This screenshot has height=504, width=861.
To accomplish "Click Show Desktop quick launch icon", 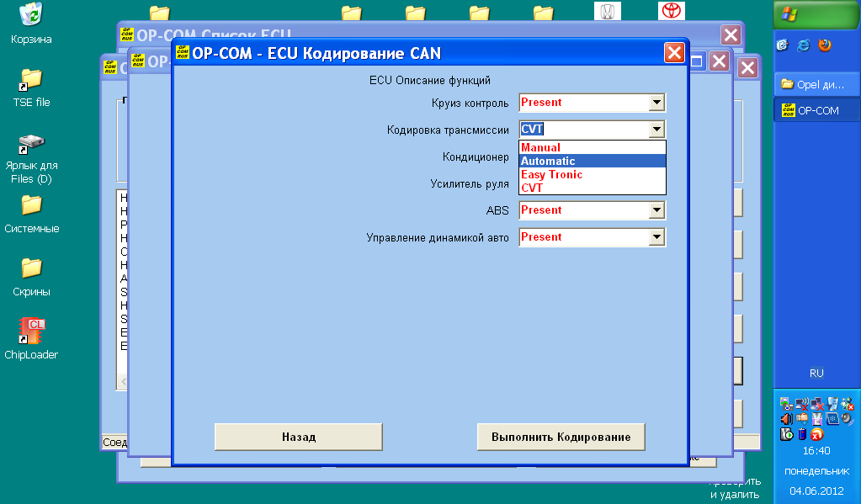I will click(x=783, y=45).
